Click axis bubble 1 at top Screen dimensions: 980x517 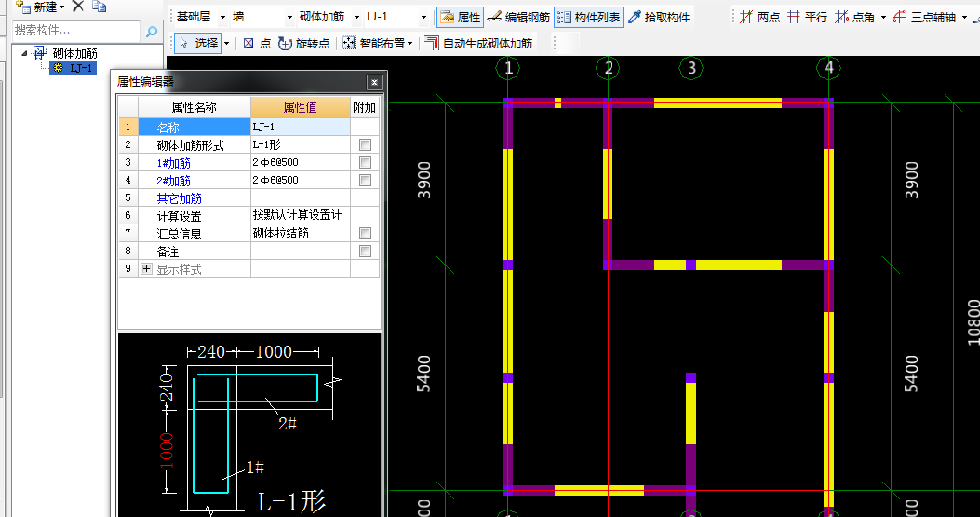(x=507, y=68)
